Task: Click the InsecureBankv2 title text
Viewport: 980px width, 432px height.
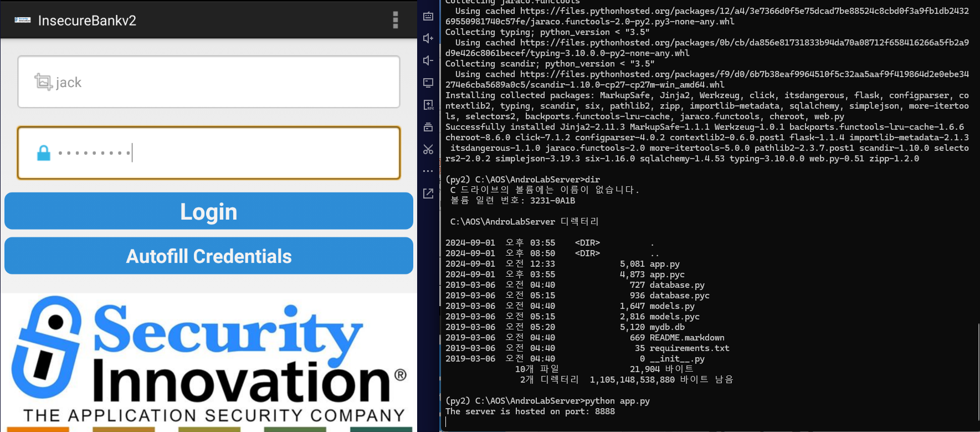Action: pos(87,21)
